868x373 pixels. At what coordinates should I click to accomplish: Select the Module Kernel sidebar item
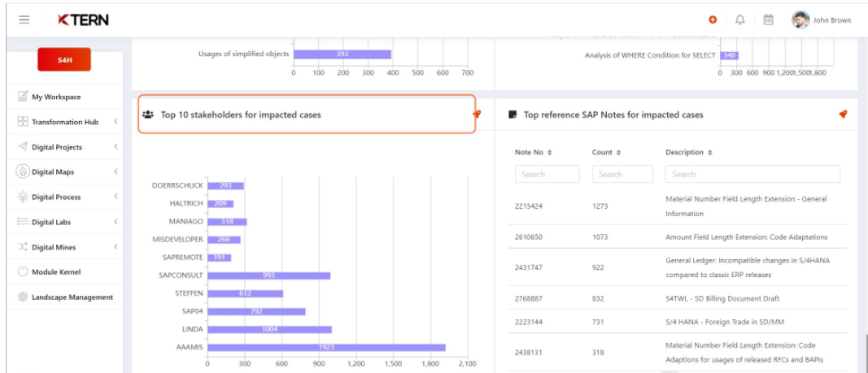point(56,272)
